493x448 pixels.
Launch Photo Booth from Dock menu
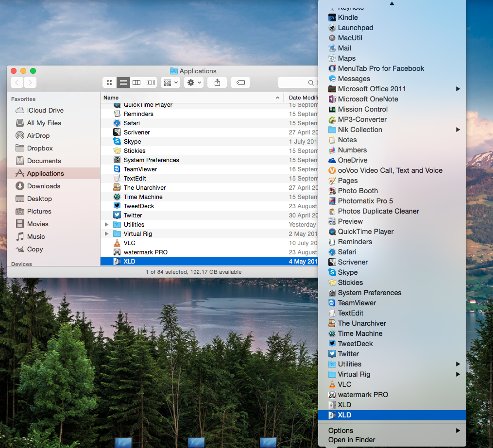(392, 191)
